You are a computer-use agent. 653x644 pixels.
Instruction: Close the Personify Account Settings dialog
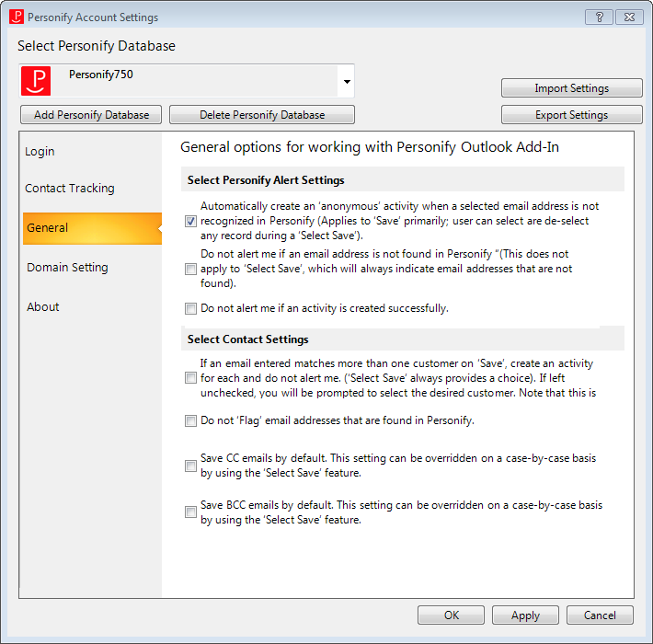pyautogui.click(x=629, y=17)
